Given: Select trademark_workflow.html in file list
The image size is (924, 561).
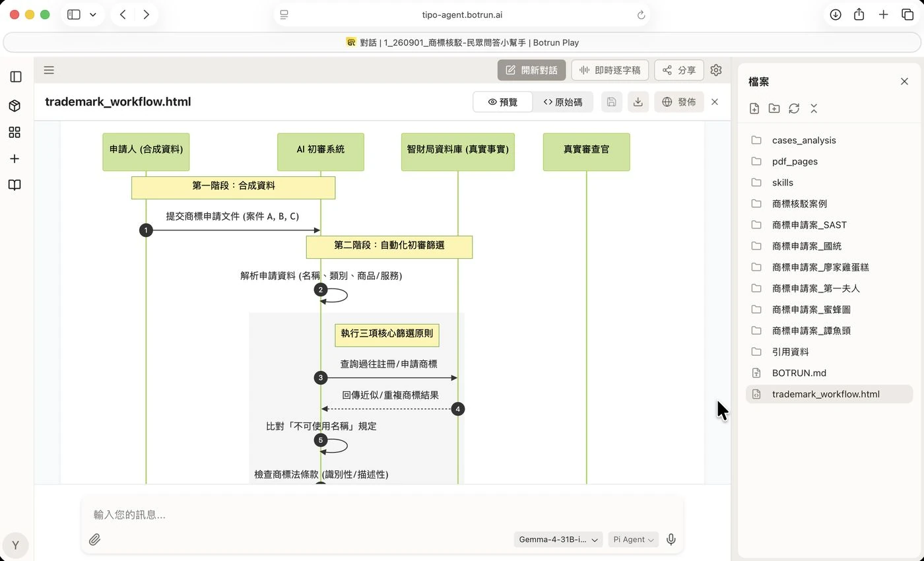Looking at the screenshot, I should (830, 394).
